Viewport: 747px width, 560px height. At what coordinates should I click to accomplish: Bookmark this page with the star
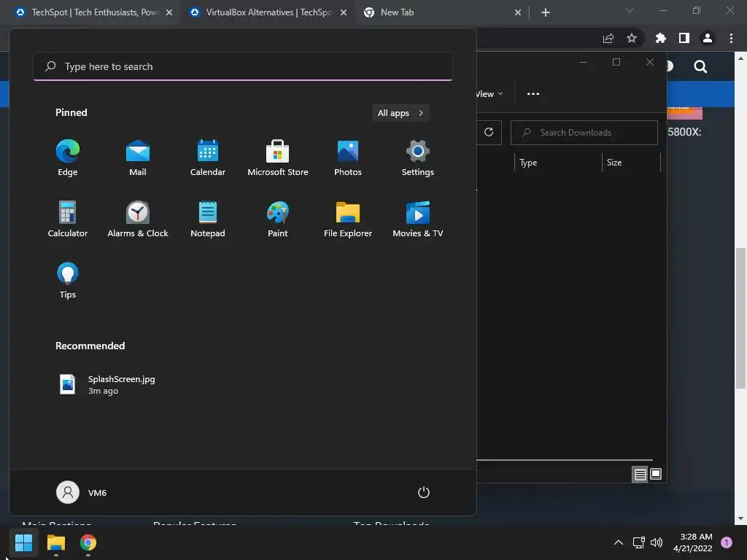point(632,38)
